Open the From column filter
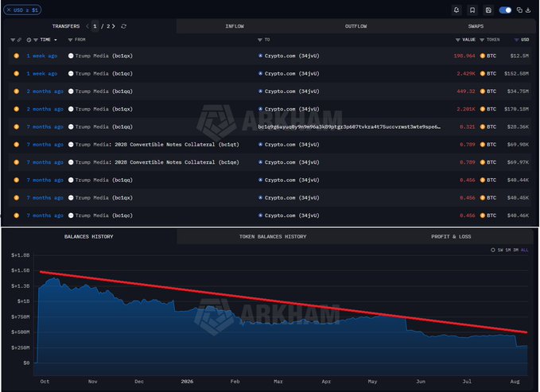Viewport: 540px width, 392px height. tap(70, 40)
